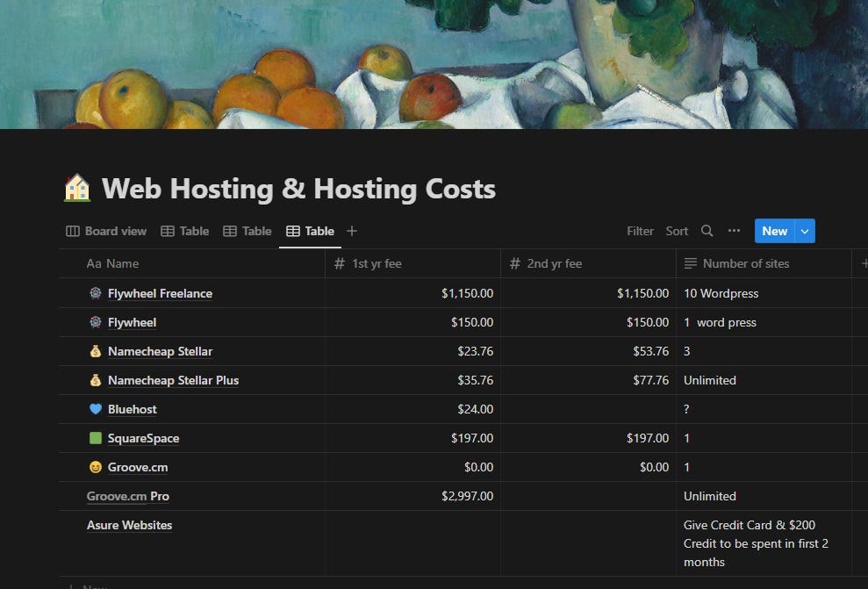Click the Flywheel row gear icon
The height and width of the screenshot is (589, 868).
tap(95, 322)
